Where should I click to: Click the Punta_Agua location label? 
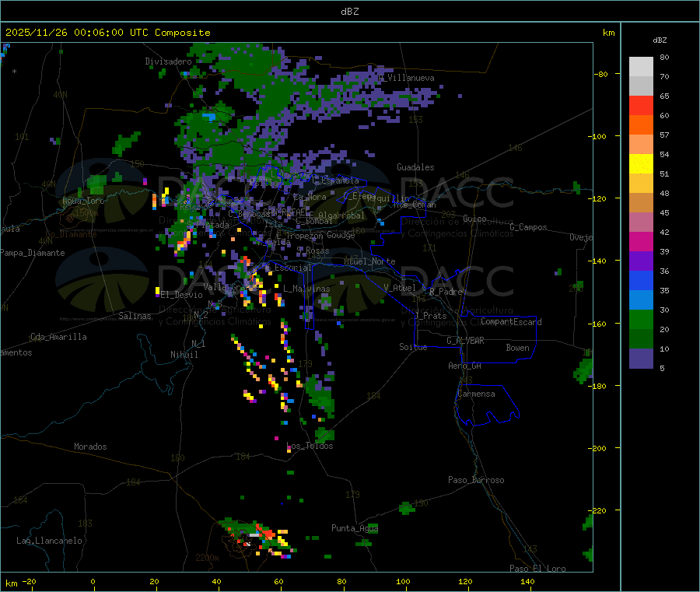click(355, 528)
